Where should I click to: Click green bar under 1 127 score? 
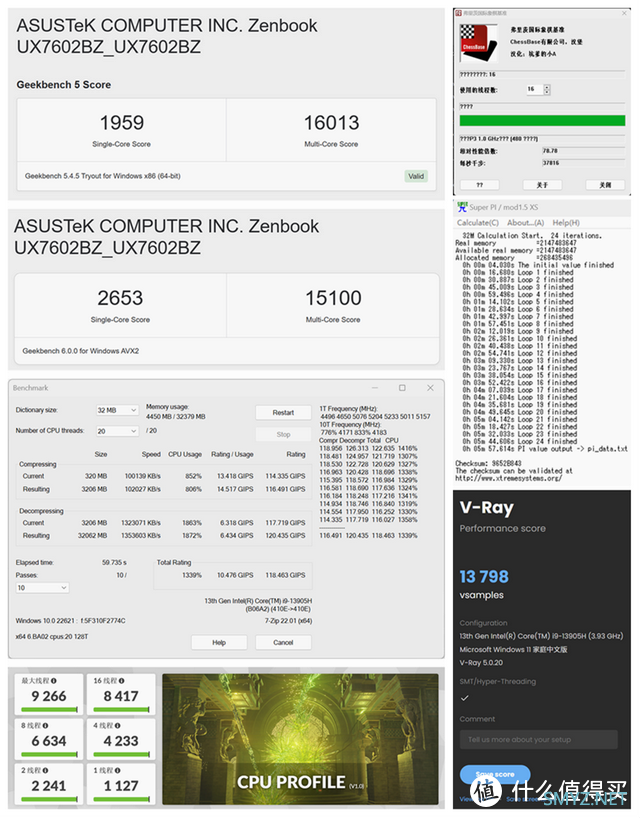point(122,799)
